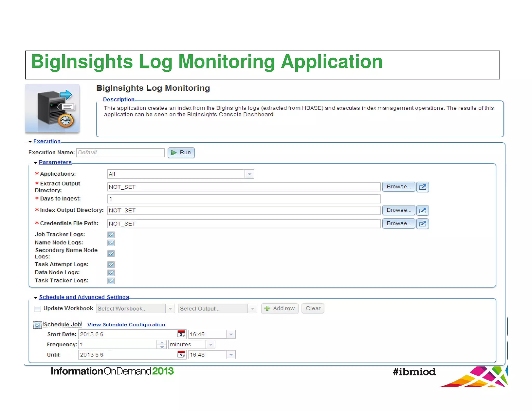Click the BigInsights Log Monitoring application icon
The width and height of the screenshot is (532, 411).
(52, 108)
